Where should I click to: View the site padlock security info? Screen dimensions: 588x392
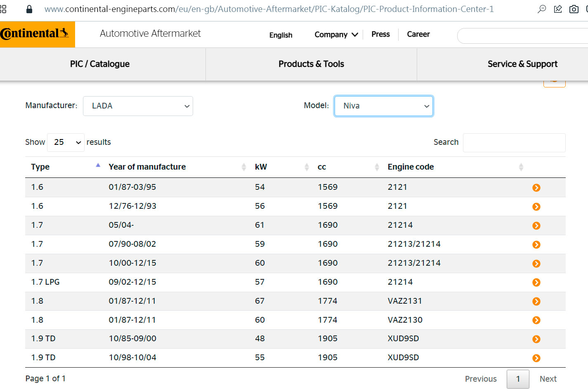tap(29, 9)
